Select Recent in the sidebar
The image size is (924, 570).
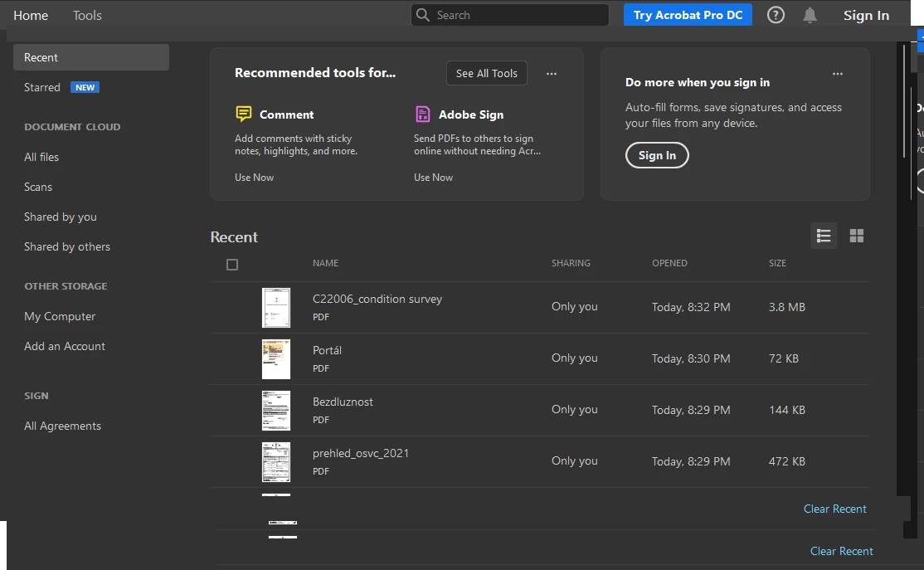(x=91, y=57)
